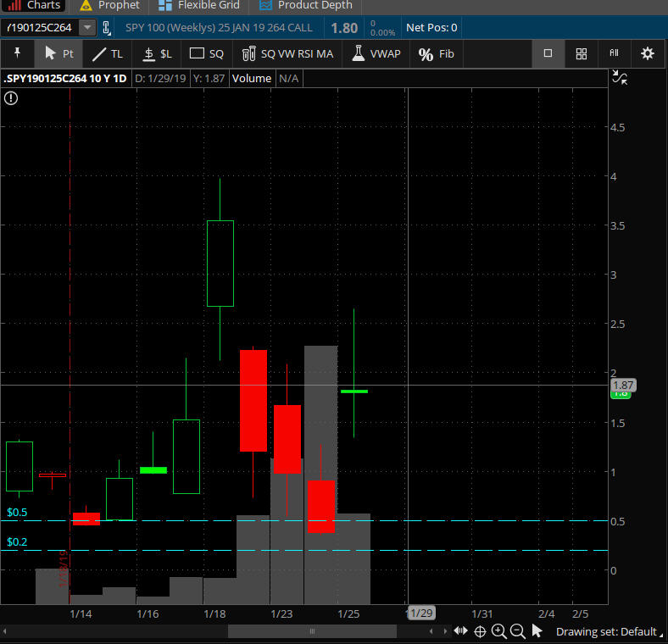Pin the drawing toolbar with pushpin icon

17,53
